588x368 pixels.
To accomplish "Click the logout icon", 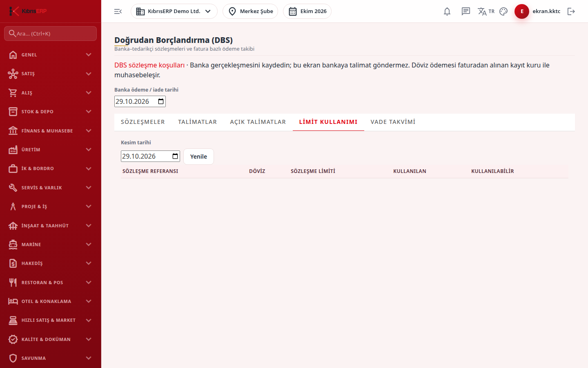I will [x=571, y=11].
